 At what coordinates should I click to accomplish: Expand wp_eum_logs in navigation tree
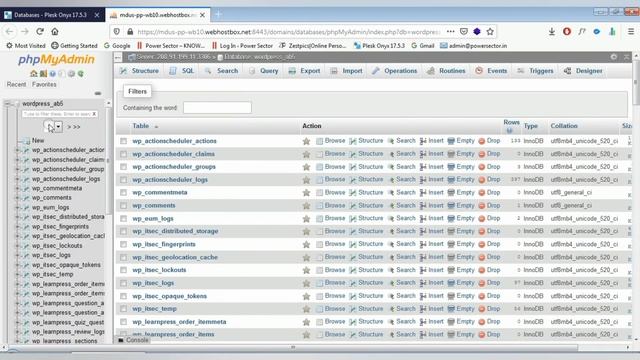(x=18, y=208)
